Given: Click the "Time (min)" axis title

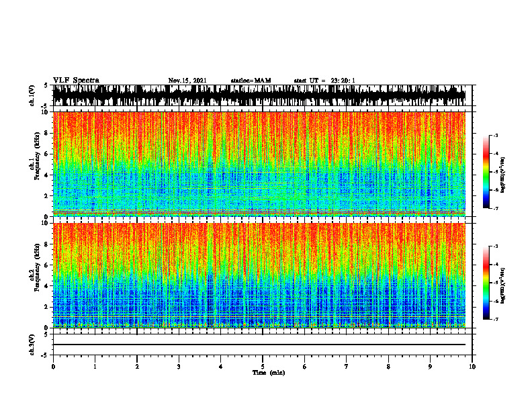Looking at the screenshot, I should coord(269,373).
